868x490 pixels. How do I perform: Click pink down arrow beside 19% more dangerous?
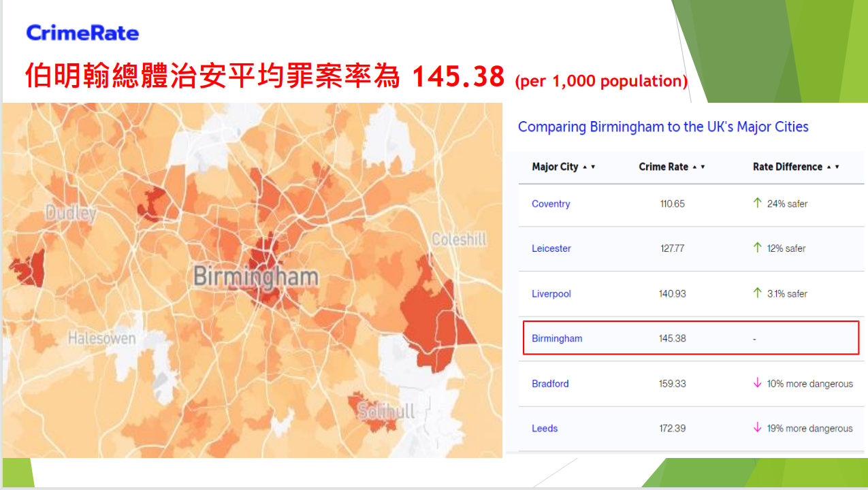[x=757, y=427]
